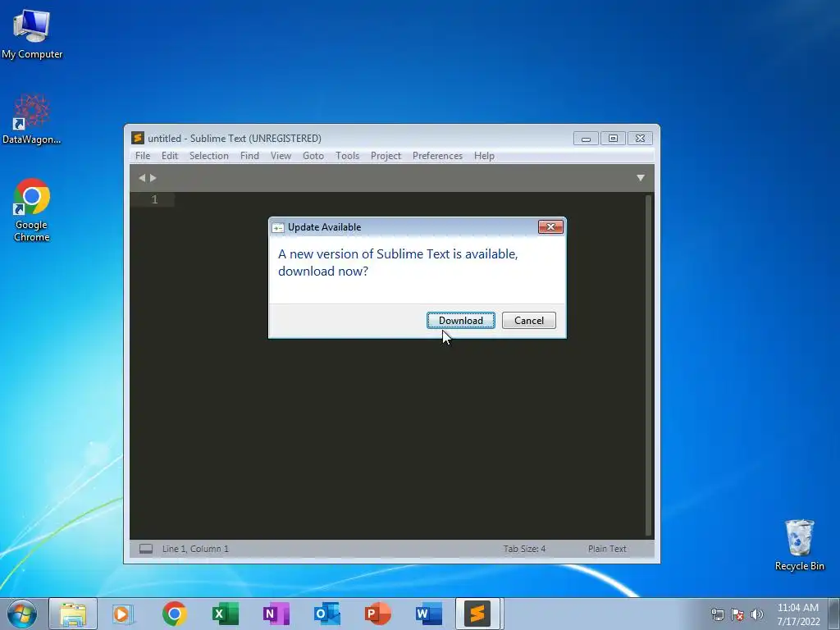Click the Update Available dialog title icon
Screen dimensions: 840x630
[278, 228]
